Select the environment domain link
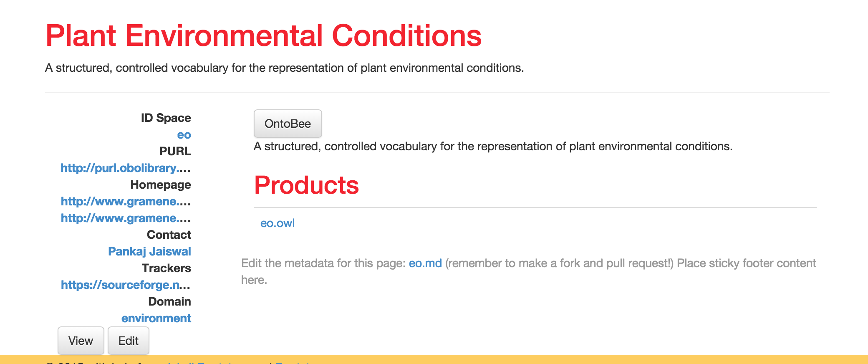This screenshot has height=364, width=868. 156,318
